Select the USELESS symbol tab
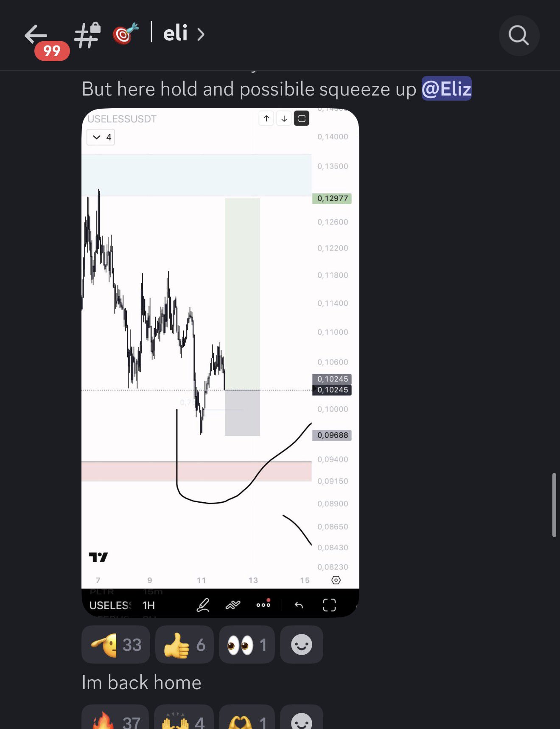The image size is (560, 729). 110,605
